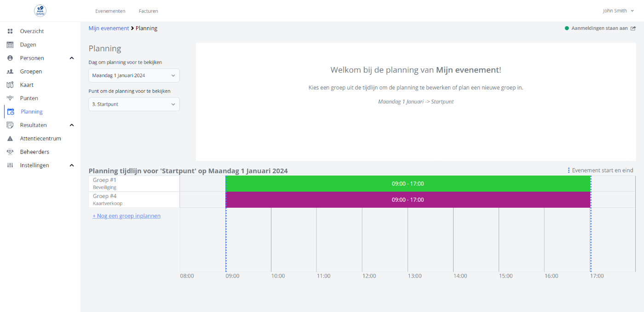Open the share icon next to Aanmeldingen
Image resolution: width=644 pixels, height=312 pixels.
pyautogui.click(x=633, y=28)
